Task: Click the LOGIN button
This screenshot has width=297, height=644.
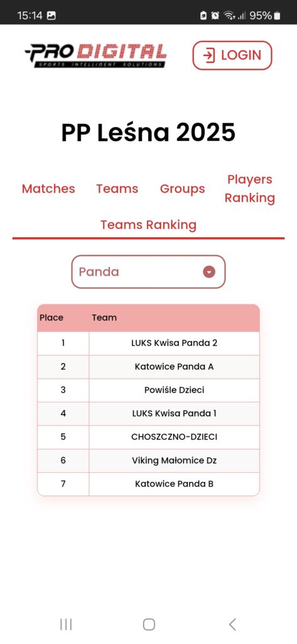Action: pyautogui.click(x=232, y=55)
